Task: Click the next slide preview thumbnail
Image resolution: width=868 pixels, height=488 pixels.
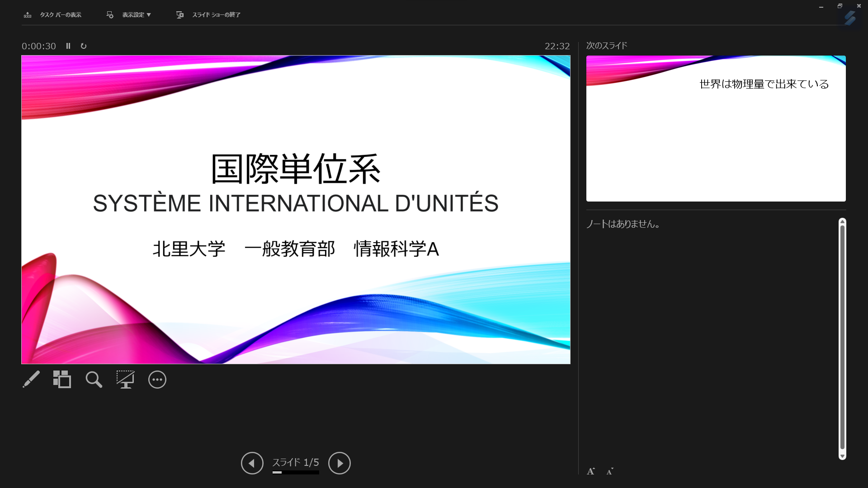Action: coord(716,129)
